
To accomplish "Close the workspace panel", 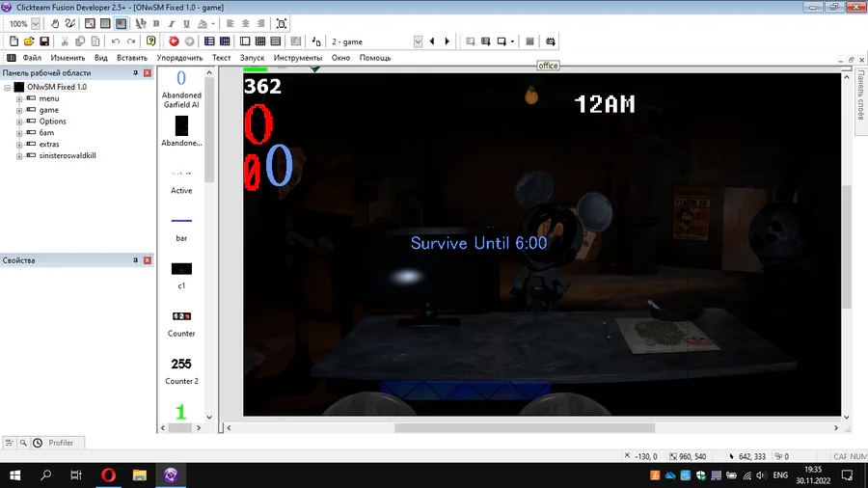I will [x=148, y=73].
